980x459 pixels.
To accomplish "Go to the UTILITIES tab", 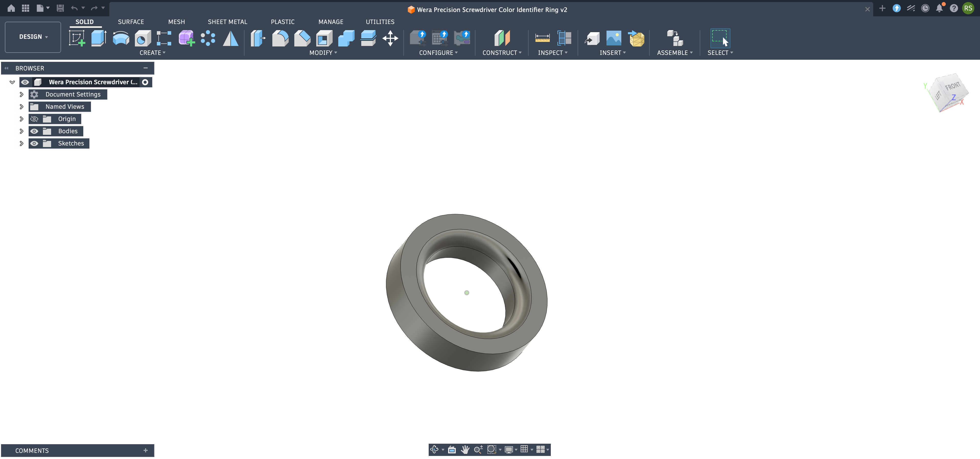I will coord(380,22).
